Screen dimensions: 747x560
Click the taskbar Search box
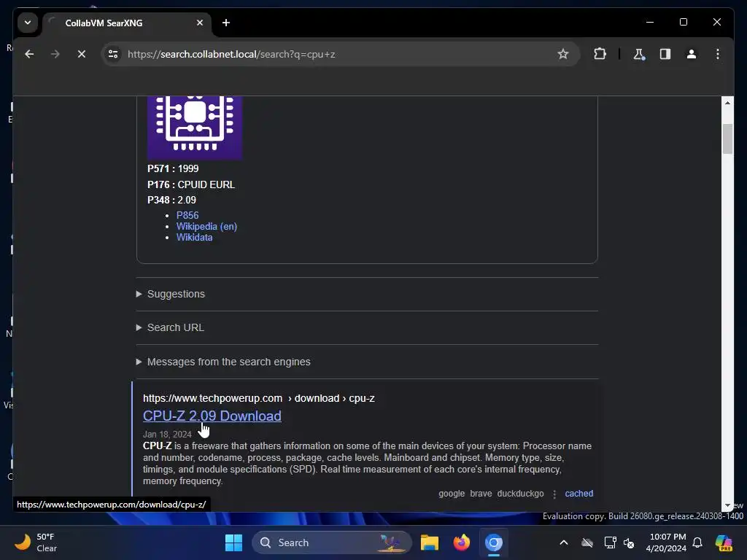332,542
